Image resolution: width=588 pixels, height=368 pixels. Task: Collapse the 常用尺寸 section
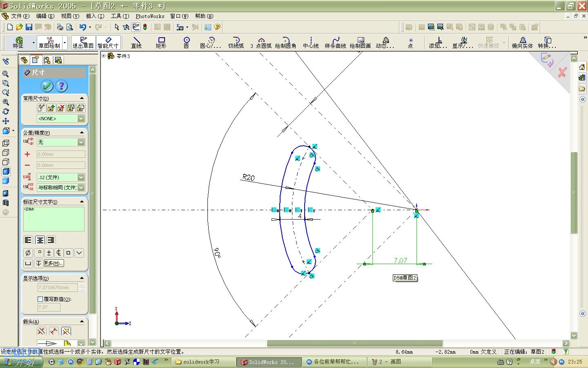[82, 98]
